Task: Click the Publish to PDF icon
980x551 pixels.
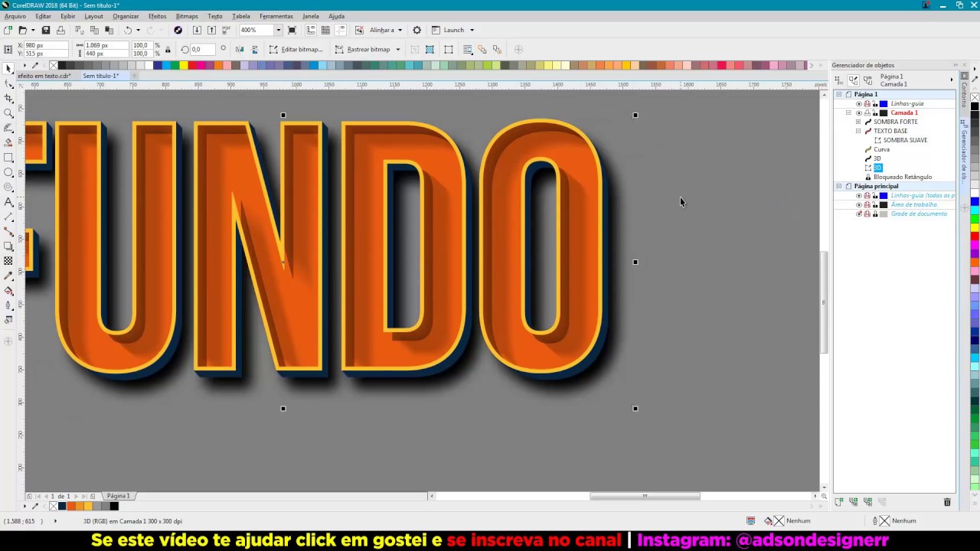Action: click(x=226, y=30)
